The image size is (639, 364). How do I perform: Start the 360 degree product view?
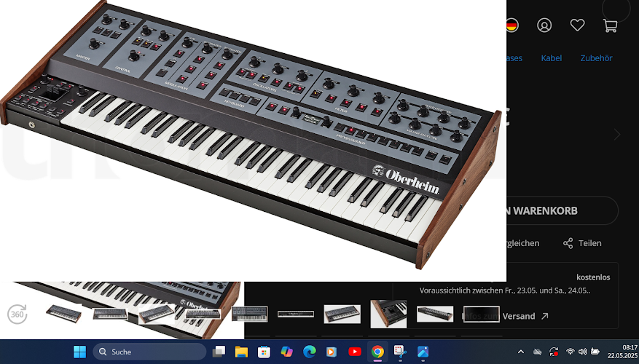17,314
